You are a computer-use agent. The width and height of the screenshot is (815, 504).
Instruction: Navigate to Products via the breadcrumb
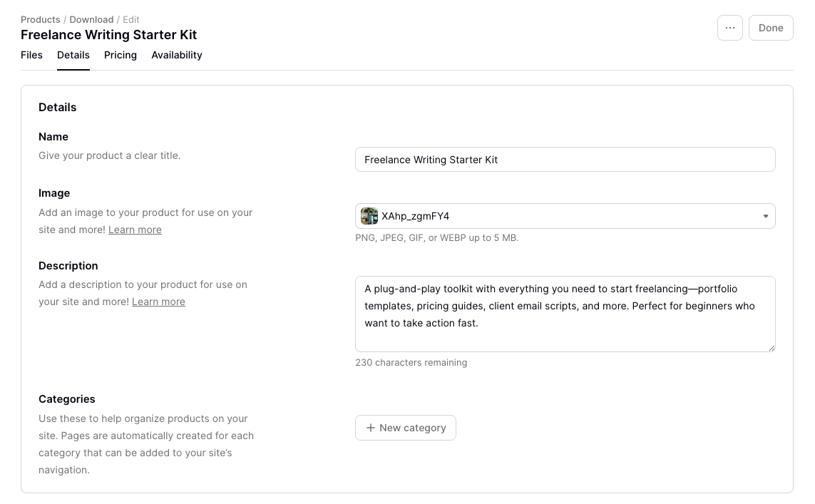[x=40, y=19]
